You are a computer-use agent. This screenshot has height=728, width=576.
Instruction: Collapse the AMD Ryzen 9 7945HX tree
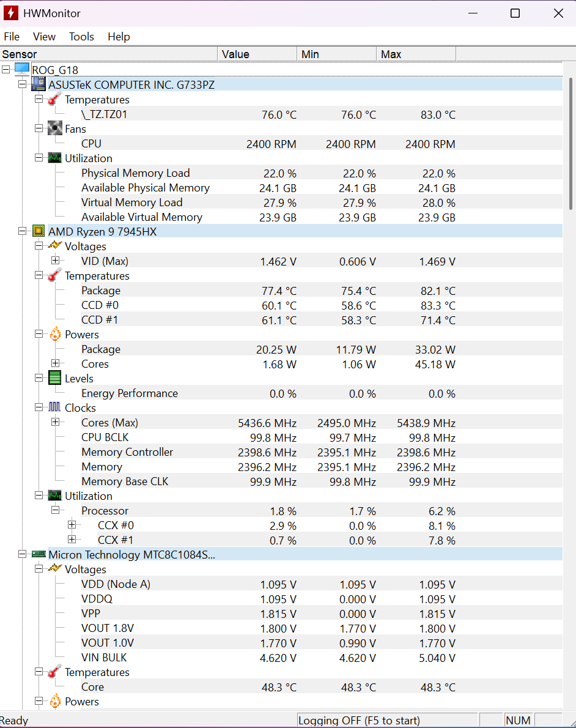click(23, 231)
